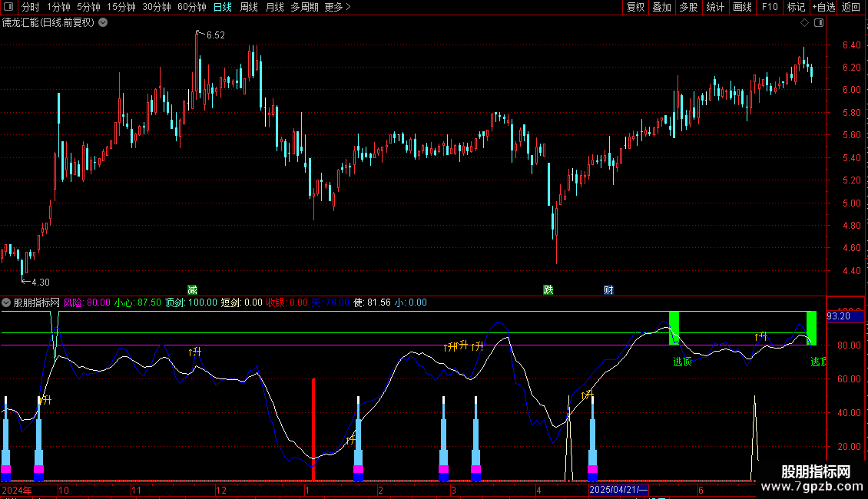The height and width of the screenshot is (499, 868).
Task: Click 标记 to mark this stock
Action: point(796,7)
